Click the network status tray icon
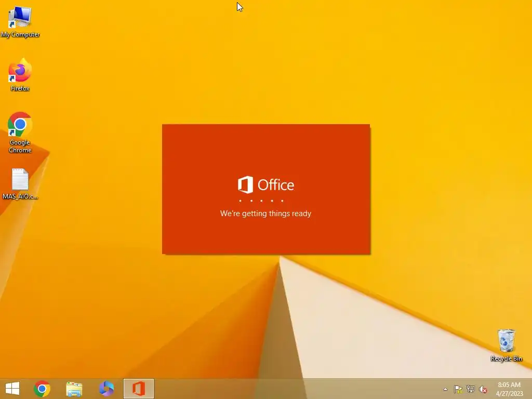Image resolution: width=532 pixels, height=399 pixels. [471, 389]
